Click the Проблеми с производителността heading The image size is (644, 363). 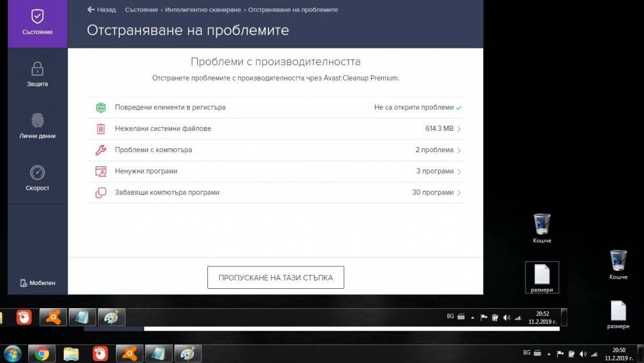(276, 62)
